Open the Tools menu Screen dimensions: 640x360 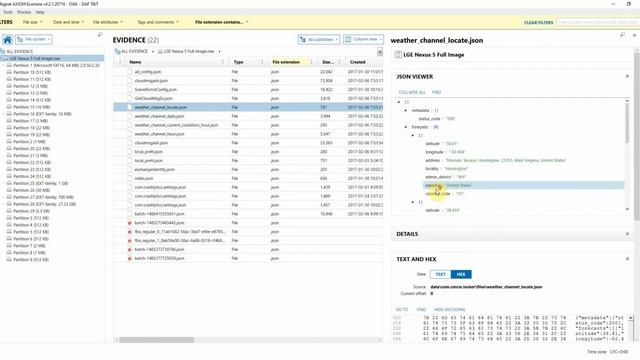coord(8,12)
